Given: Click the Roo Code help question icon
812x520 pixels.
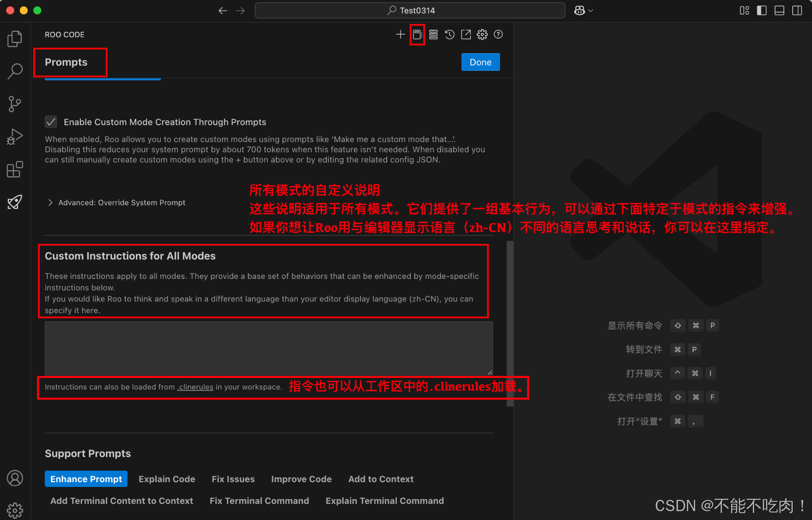Looking at the screenshot, I should (x=498, y=35).
